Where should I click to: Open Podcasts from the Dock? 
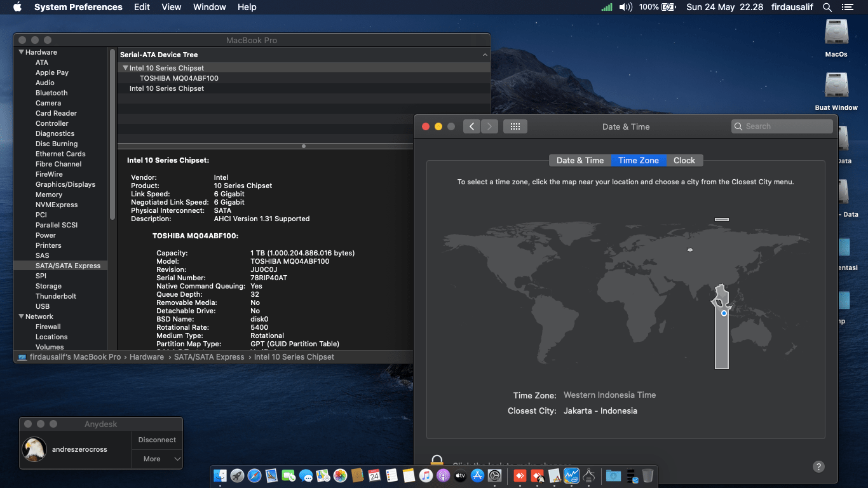coord(444,475)
